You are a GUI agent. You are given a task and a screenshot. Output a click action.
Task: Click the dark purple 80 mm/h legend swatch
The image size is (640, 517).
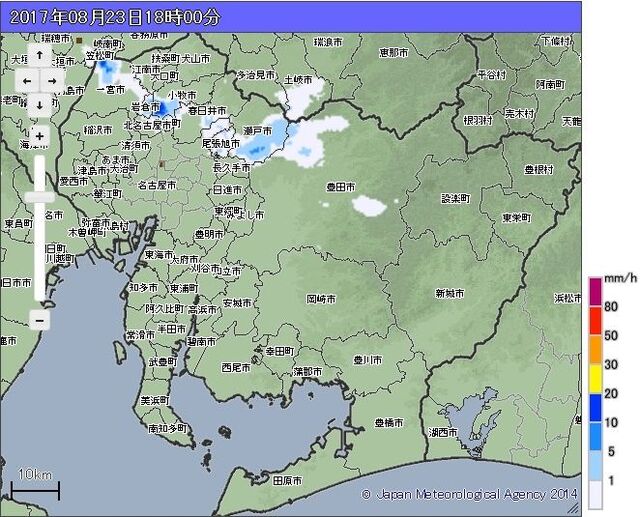tap(595, 291)
